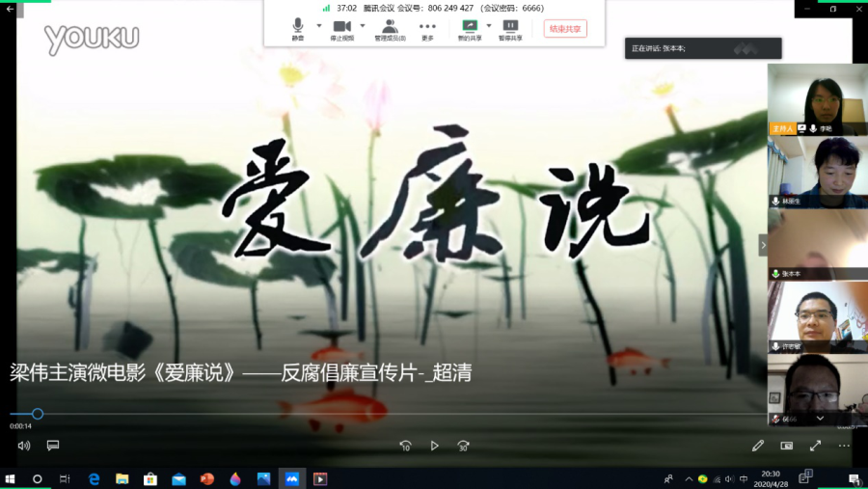
Task: Open the More (更多) options menu
Action: coord(427,27)
